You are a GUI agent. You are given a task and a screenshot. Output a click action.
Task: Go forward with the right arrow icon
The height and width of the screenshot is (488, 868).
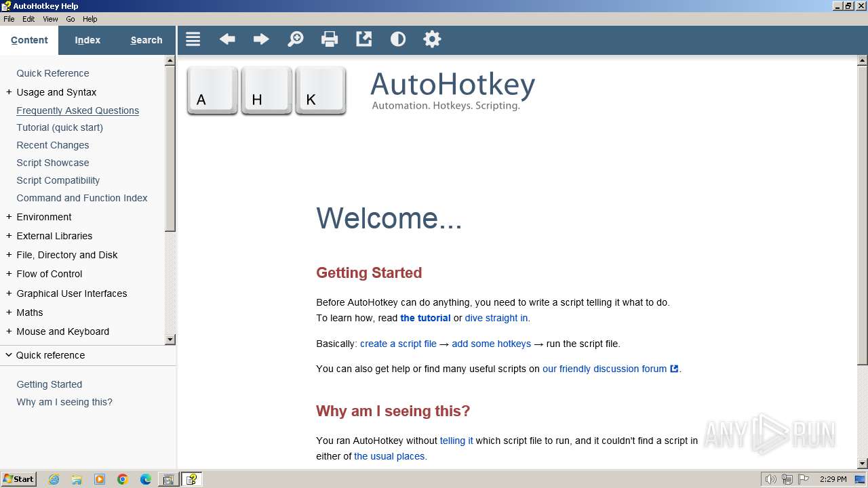pyautogui.click(x=261, y=39)
